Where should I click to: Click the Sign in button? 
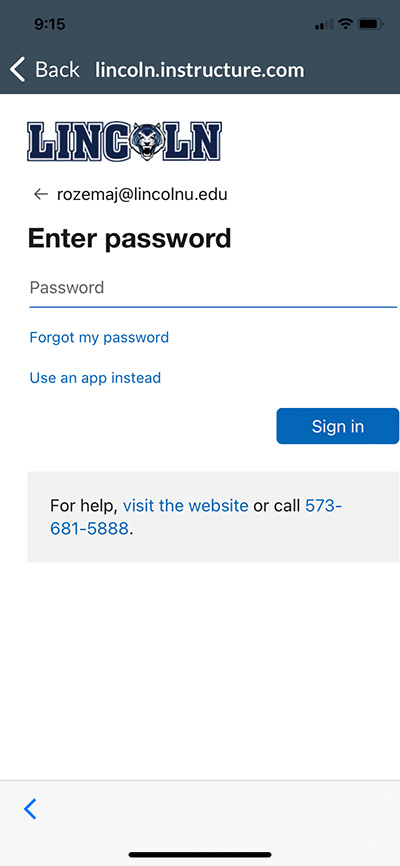(338, 426)
